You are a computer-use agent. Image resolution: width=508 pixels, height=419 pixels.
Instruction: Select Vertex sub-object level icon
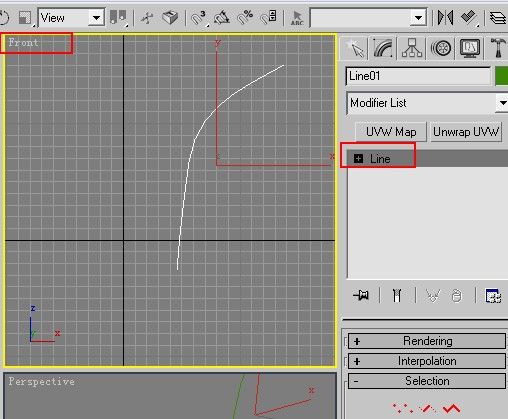403,408
